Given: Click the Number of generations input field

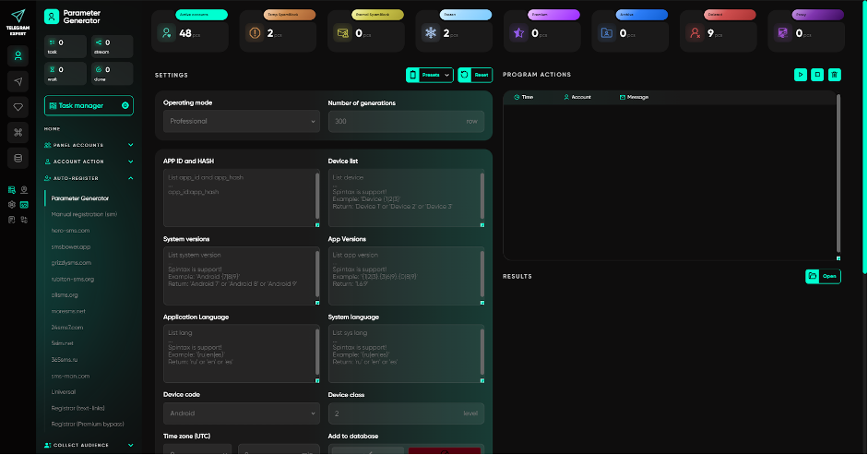Looking at the screenshot, I should pyautogui.click(x=397, y=121).
